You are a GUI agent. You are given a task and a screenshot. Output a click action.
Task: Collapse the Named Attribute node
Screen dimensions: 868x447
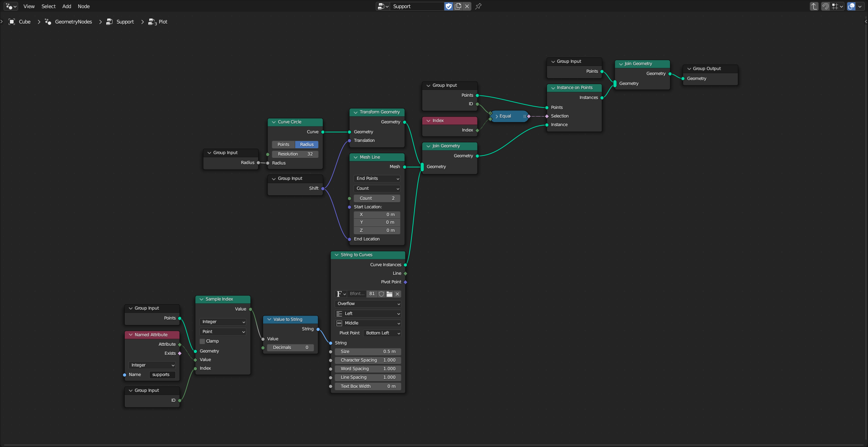point(130,335)
